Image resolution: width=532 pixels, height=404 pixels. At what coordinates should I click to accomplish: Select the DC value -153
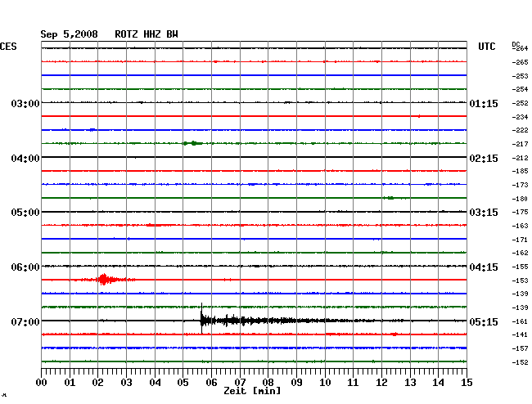pos(520,281)
